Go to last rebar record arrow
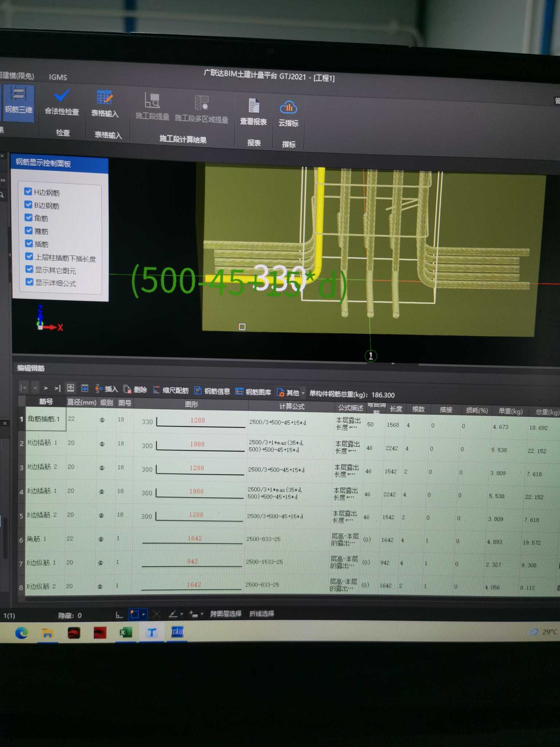The width and height of the screenshot is (560, 747). (x=57, y=388)
